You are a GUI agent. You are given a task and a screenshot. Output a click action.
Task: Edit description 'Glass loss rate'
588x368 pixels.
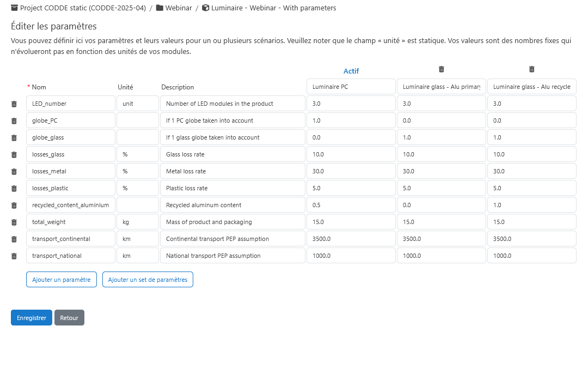point(232,154)
